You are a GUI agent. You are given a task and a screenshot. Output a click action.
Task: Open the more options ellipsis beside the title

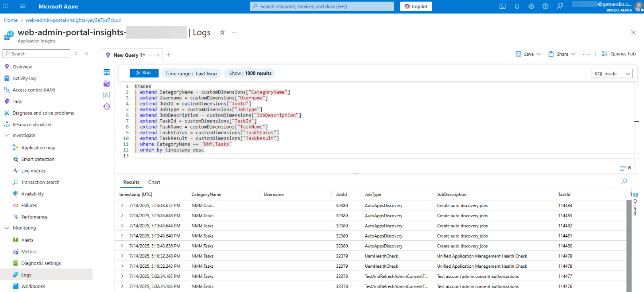tap(234, 33)
